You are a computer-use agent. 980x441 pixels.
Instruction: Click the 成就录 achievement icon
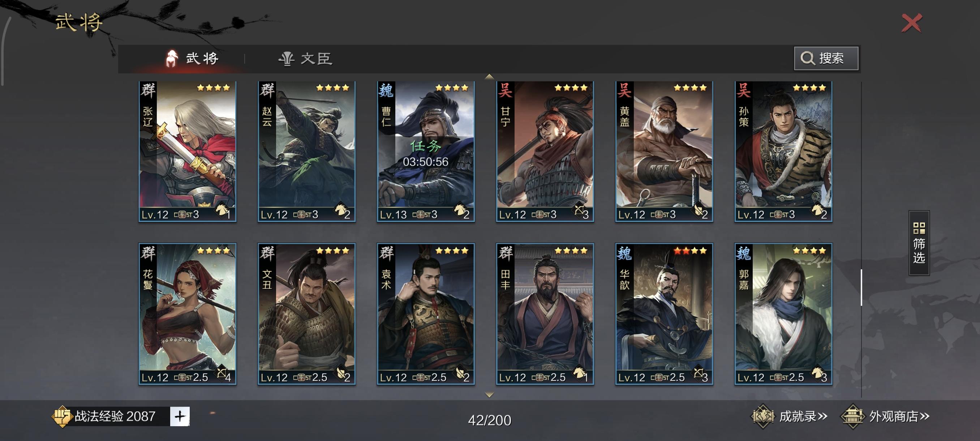[762, 416]
